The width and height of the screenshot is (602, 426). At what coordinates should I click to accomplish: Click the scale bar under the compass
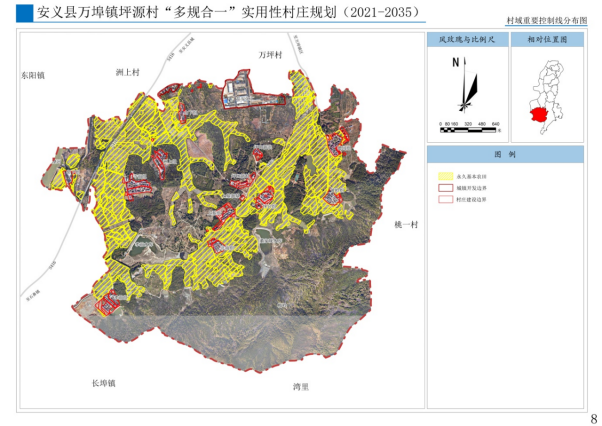click(467, 126)
